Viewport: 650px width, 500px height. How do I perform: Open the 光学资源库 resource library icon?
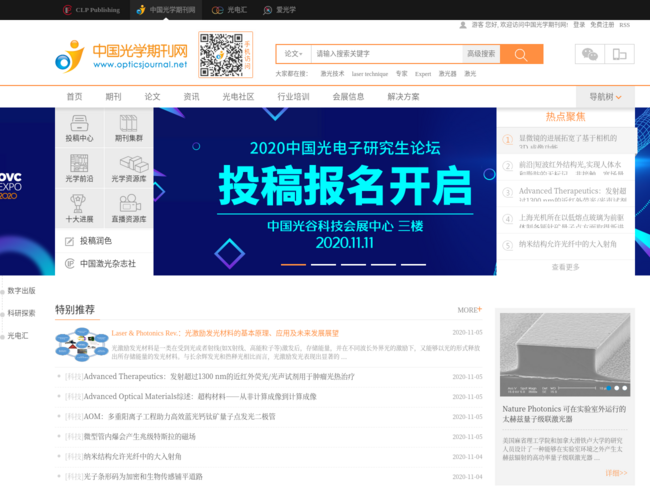(x=133, y=163)
